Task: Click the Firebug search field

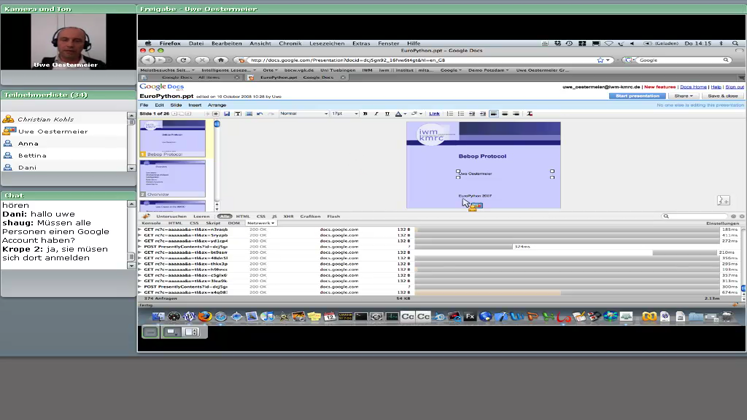Action: tap(696, 216)
